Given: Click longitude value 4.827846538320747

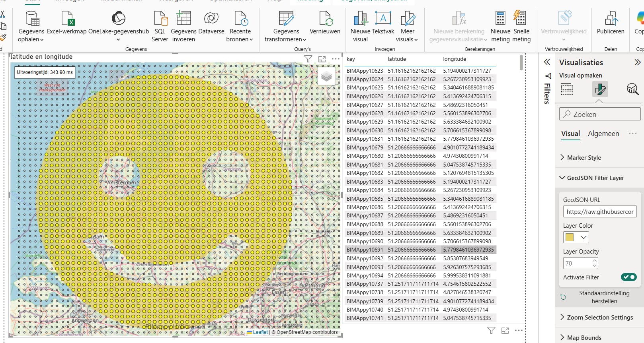Looking at the screenshot, I should pos(467,292).
